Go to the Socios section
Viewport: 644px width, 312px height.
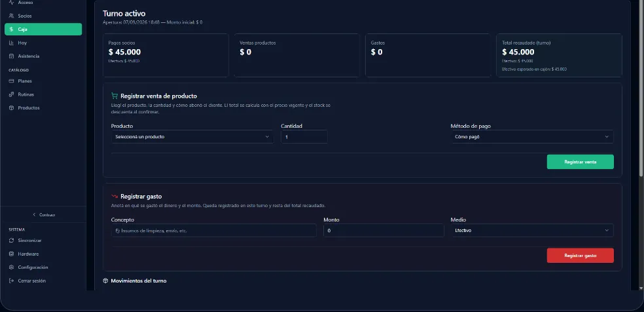tap(43, 16)
